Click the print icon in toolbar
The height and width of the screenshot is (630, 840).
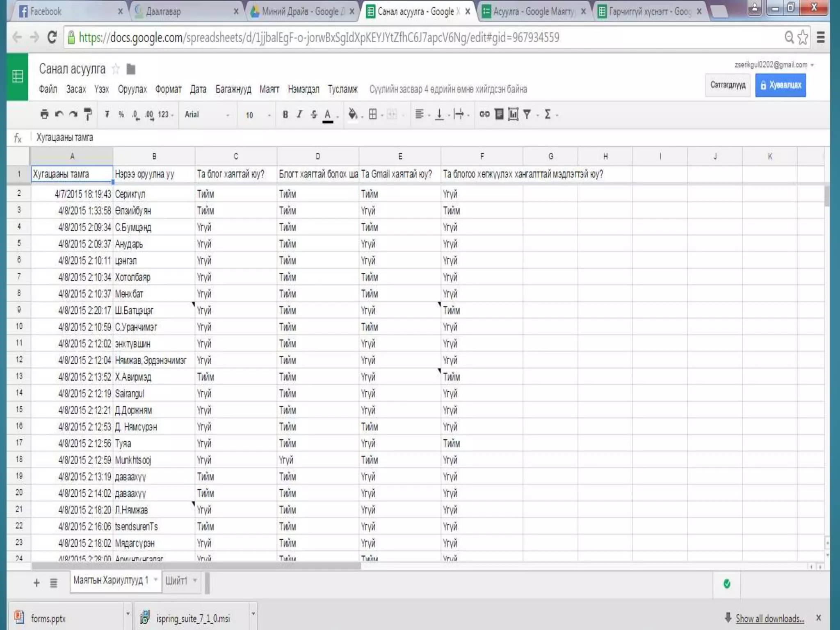(44, 114)
